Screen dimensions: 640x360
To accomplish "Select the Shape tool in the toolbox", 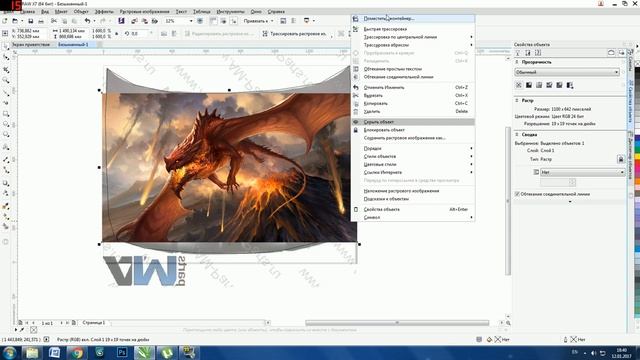I will pos(6,58).
